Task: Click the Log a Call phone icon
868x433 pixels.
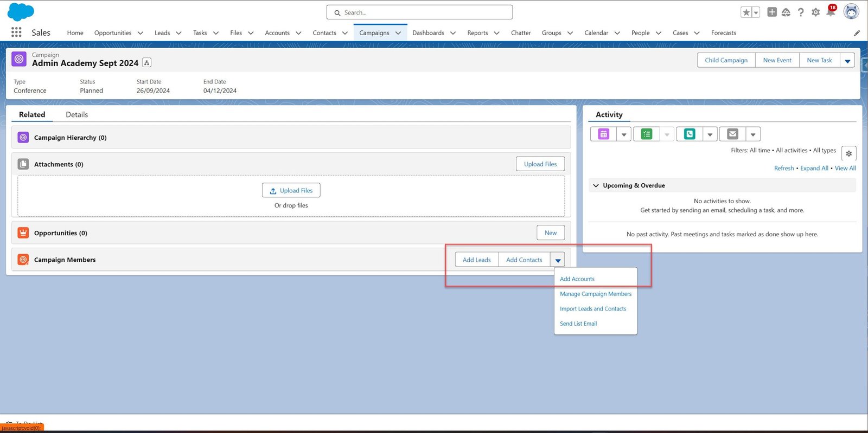Action: coord(690,134)
